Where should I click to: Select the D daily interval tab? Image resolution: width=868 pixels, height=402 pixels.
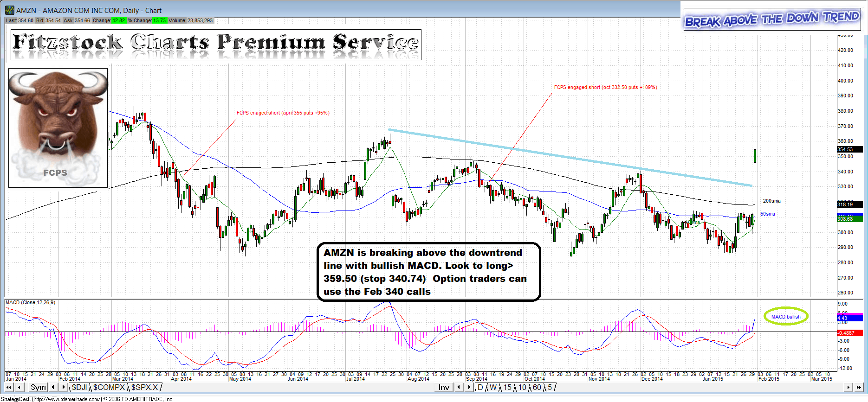point(480,387)
